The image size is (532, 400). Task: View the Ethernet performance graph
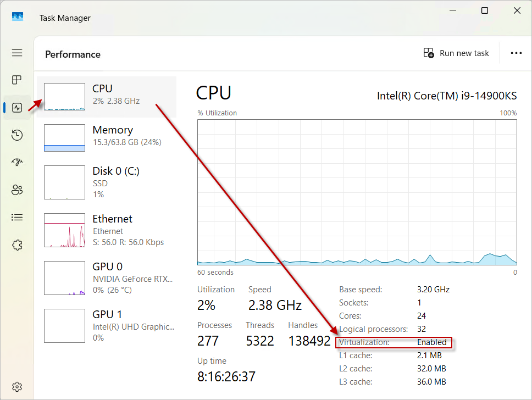pos(107,230)
